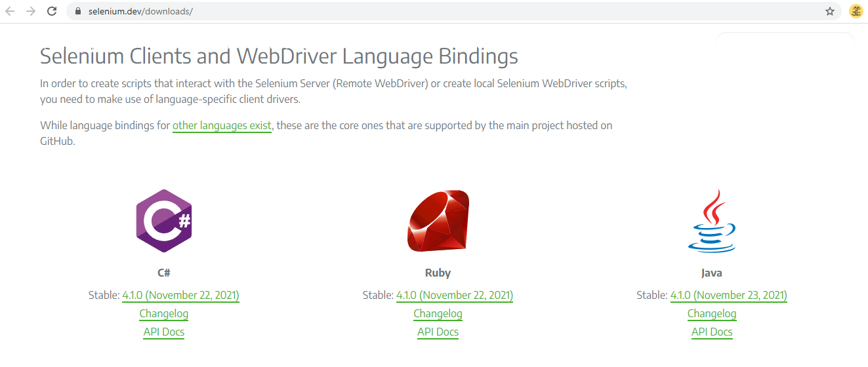Viewport: 868px width, 367px height.
Task: Open the C# API Docs
Action: (x=164, y=332)
